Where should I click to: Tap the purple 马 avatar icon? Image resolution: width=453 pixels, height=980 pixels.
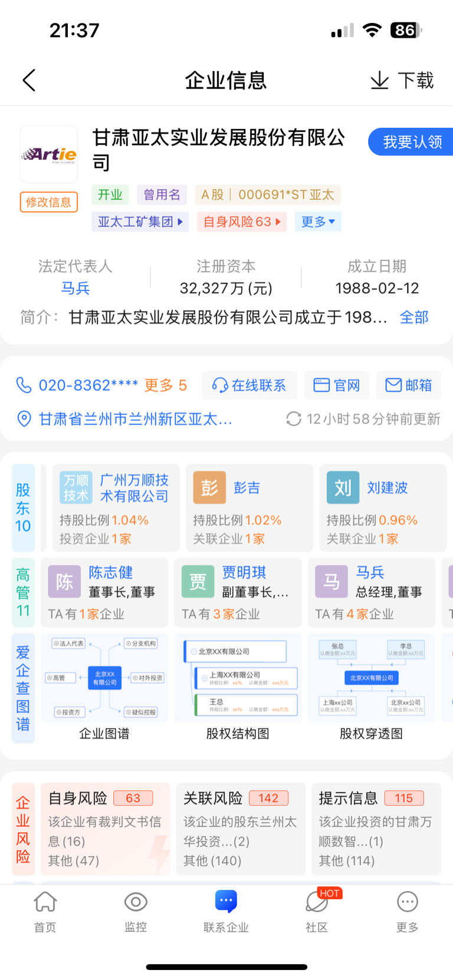point(331,582)
